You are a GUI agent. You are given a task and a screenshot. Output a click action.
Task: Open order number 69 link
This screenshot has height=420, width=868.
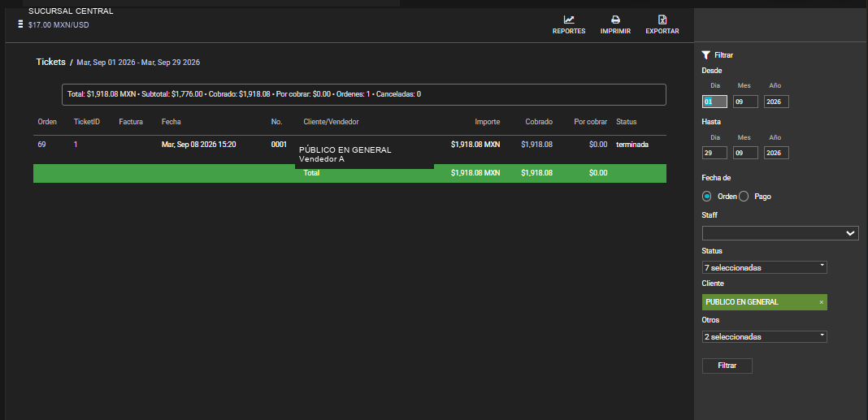[41, 145]
